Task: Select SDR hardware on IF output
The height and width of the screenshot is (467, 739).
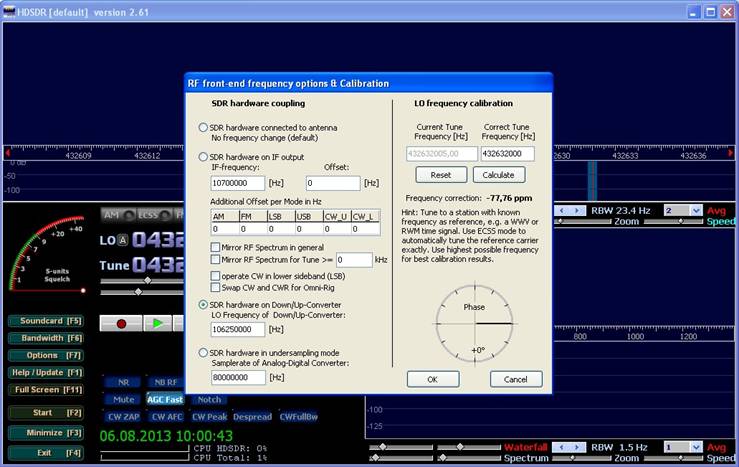Action: coord(203,156)
